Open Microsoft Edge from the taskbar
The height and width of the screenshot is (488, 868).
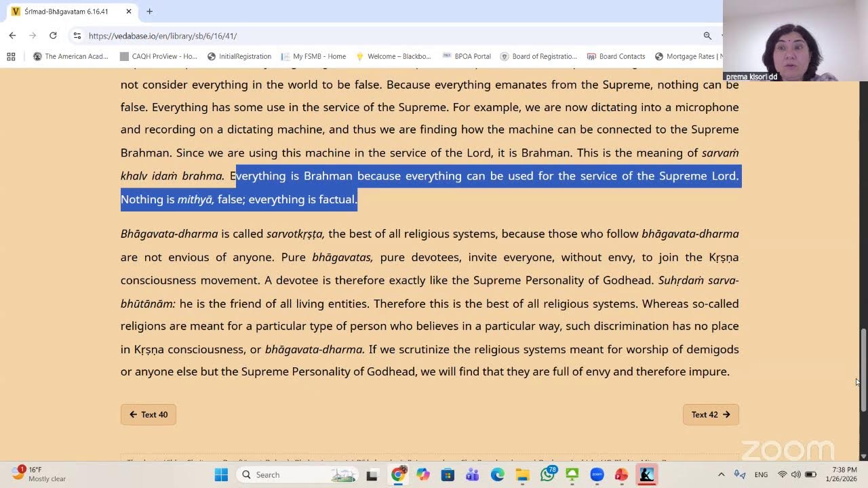[x=497, y=474]
